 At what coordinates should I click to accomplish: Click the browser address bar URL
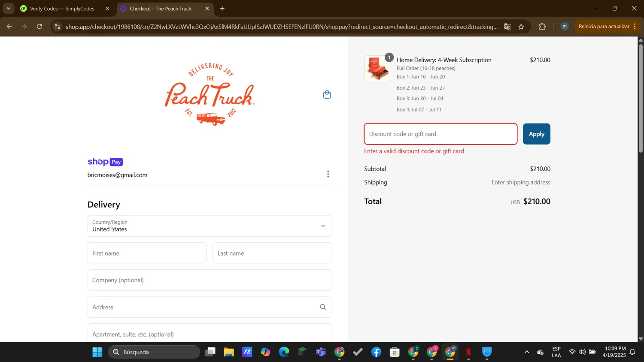pyautogui.click(x=282, y=27)
